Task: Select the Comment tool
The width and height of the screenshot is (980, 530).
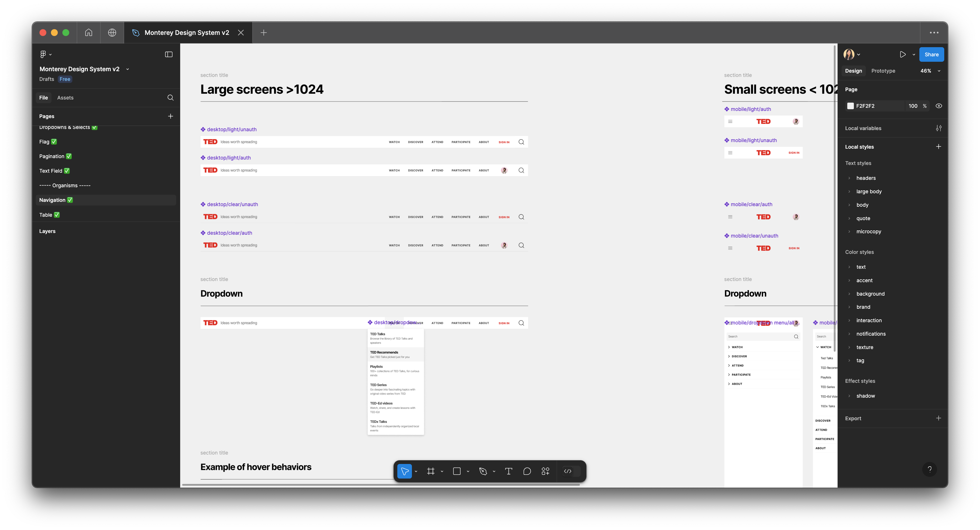Action: tap(527, 471)
